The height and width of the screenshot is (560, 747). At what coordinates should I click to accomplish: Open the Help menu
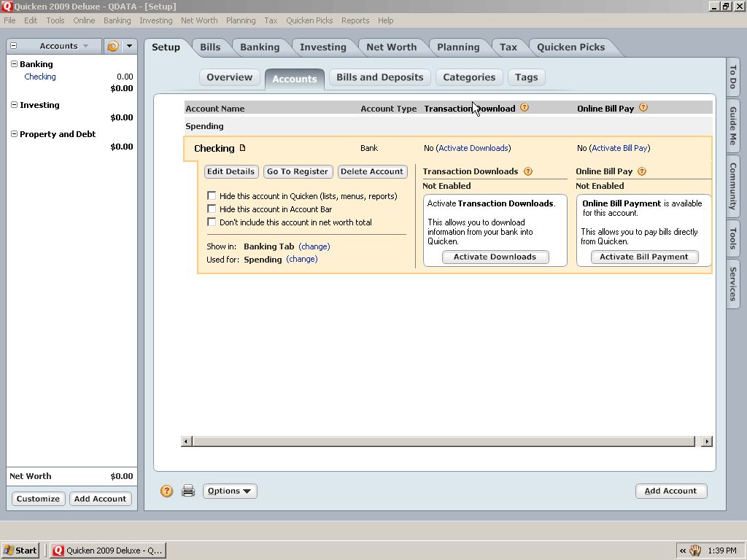coord(385,20)
